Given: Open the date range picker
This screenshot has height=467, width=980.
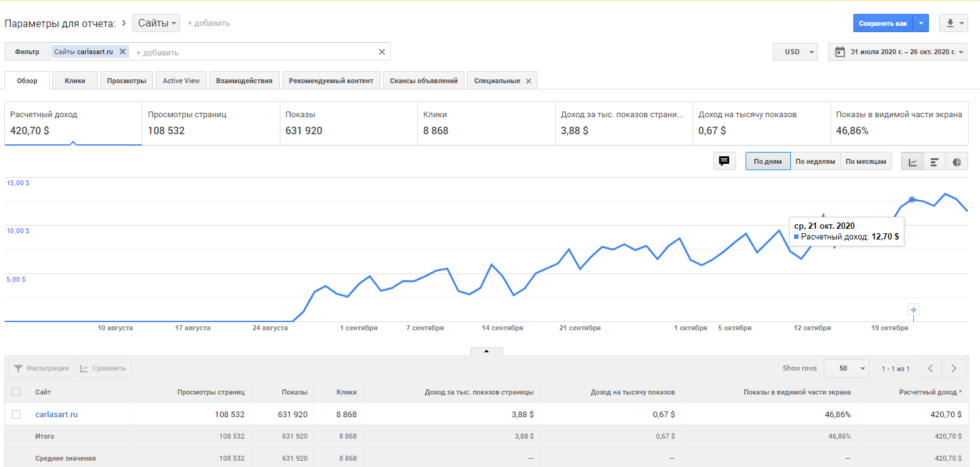Looking at the screenshot, I should (x=897, y=52).
